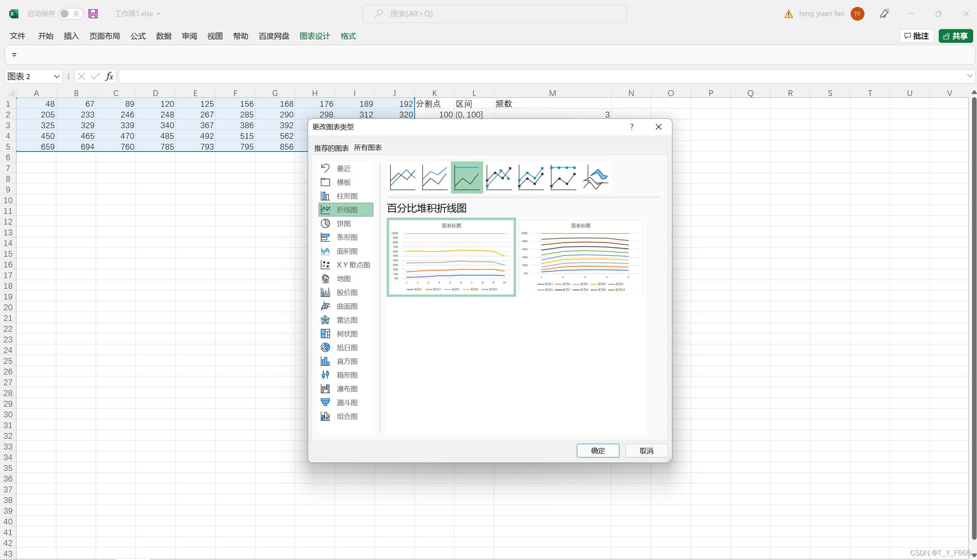Choose the 瀑布图 waterfall category

(x=345, y=389)
